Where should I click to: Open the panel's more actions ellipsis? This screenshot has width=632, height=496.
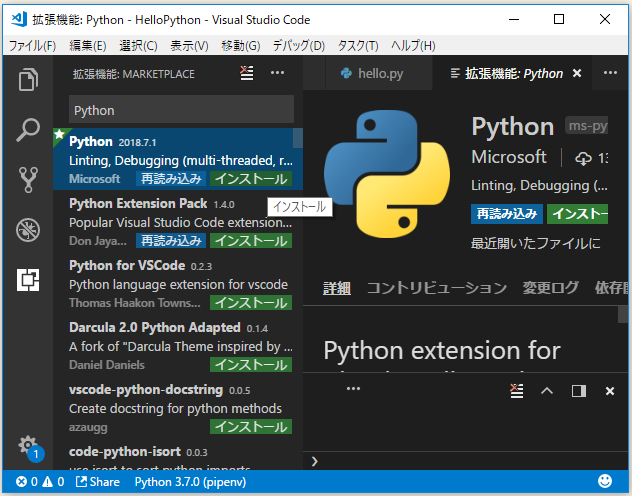pyautogui.click(x=353, y=389)
